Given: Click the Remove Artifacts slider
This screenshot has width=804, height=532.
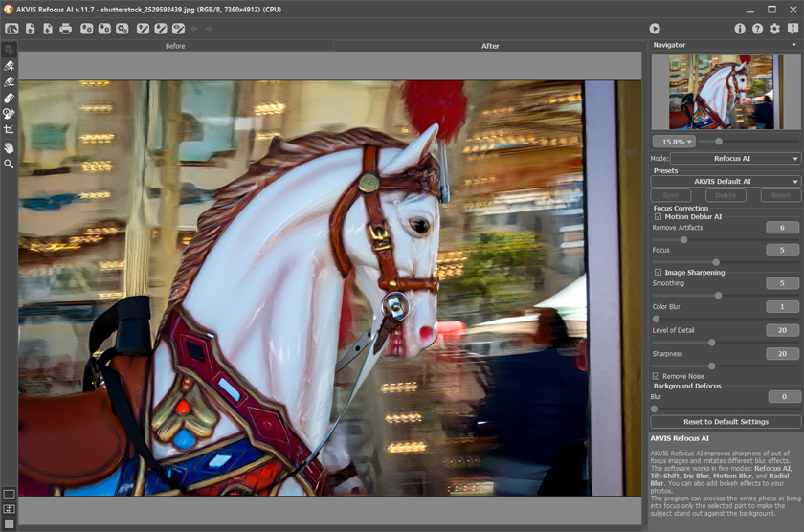Looking at the screenshot, I should 726,239.
